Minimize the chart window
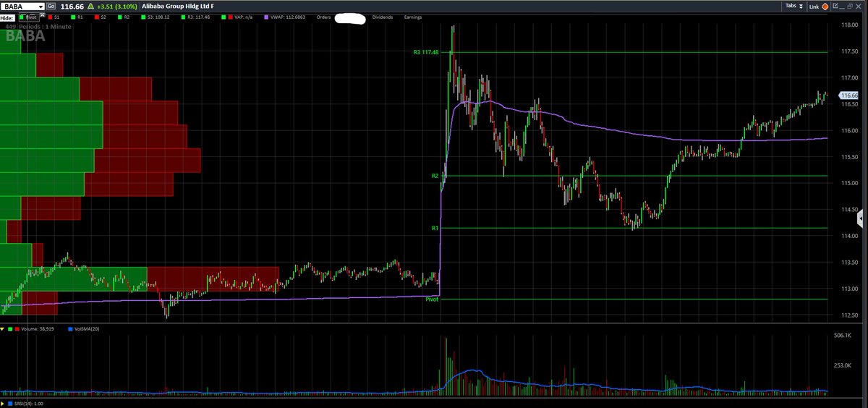Viewport: 868px width, 408px height. click(842, 7)
